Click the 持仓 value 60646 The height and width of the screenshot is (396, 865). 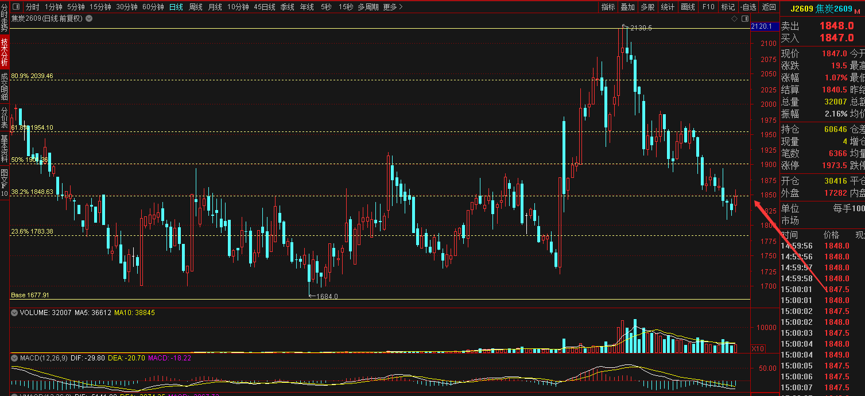pyautogui.click(x=836, y=129)
